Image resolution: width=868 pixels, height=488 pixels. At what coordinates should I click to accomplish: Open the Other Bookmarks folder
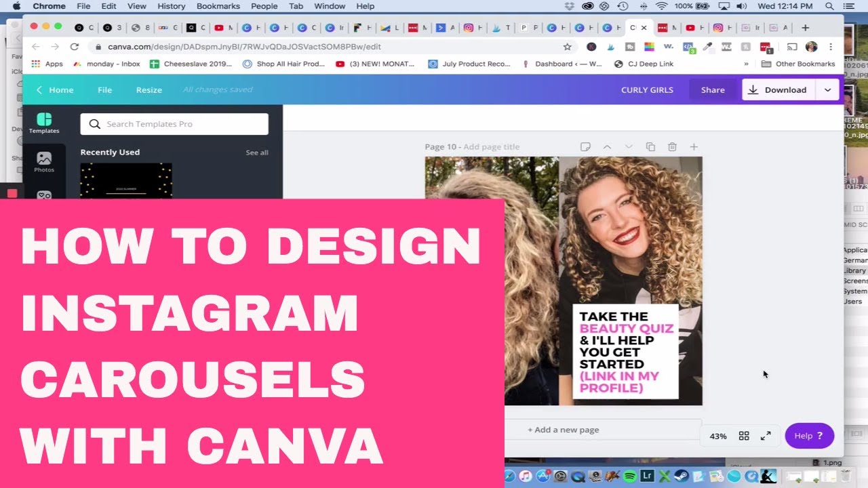798,64
